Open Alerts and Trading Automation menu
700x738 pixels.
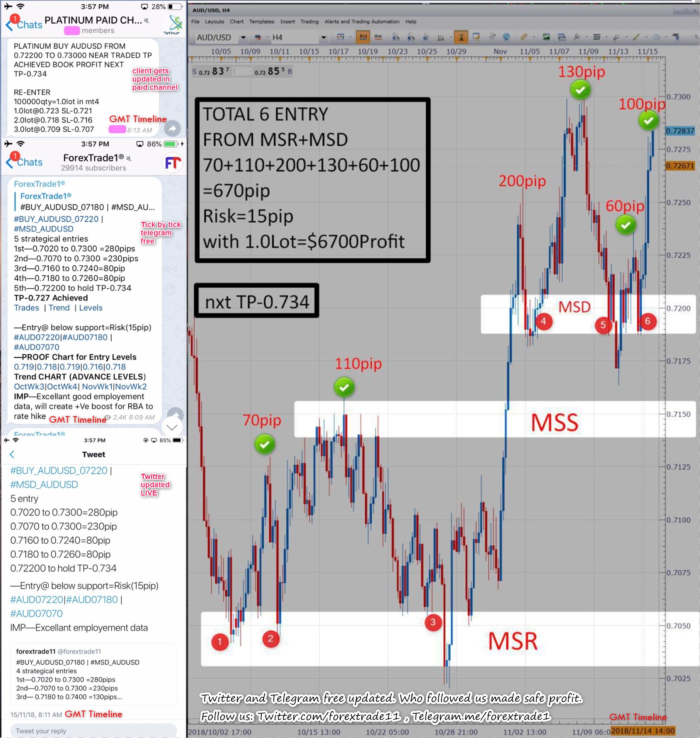(362, 22)
